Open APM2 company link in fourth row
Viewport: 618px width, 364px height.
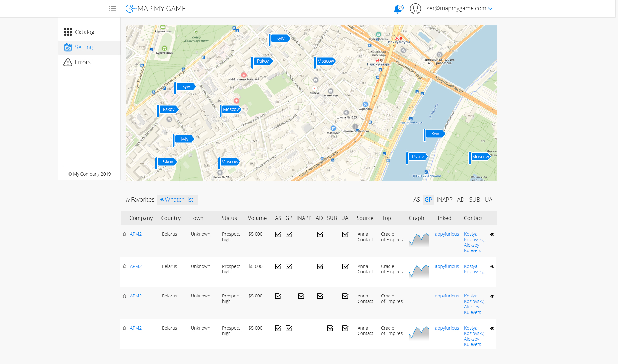click(136, 328)
